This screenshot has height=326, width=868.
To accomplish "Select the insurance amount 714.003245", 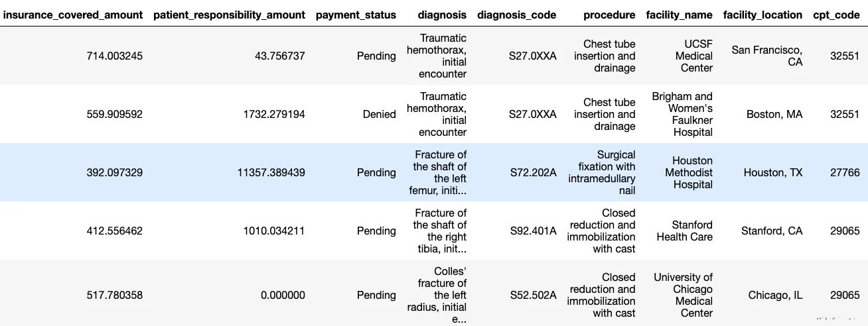I will tap(114, 56).
